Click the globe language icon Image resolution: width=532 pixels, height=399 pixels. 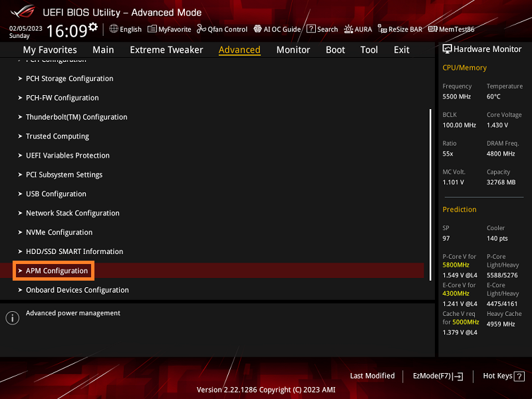pyautogui.click(x=114, y=29)
